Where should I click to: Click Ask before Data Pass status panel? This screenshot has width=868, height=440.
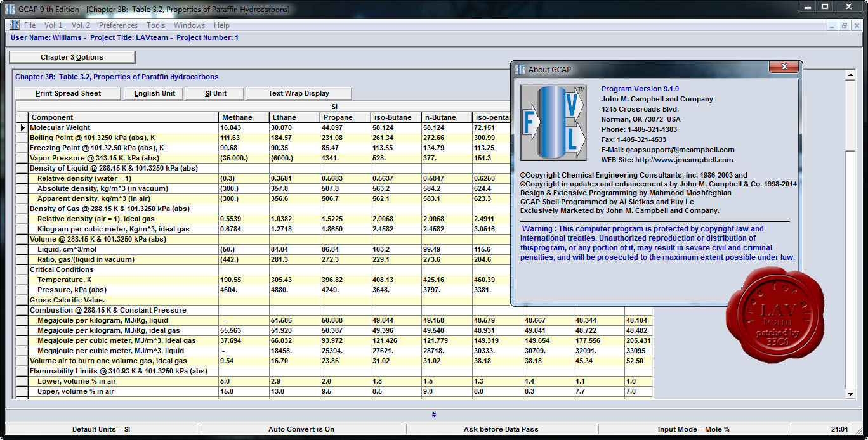click(x=501, y=429)
